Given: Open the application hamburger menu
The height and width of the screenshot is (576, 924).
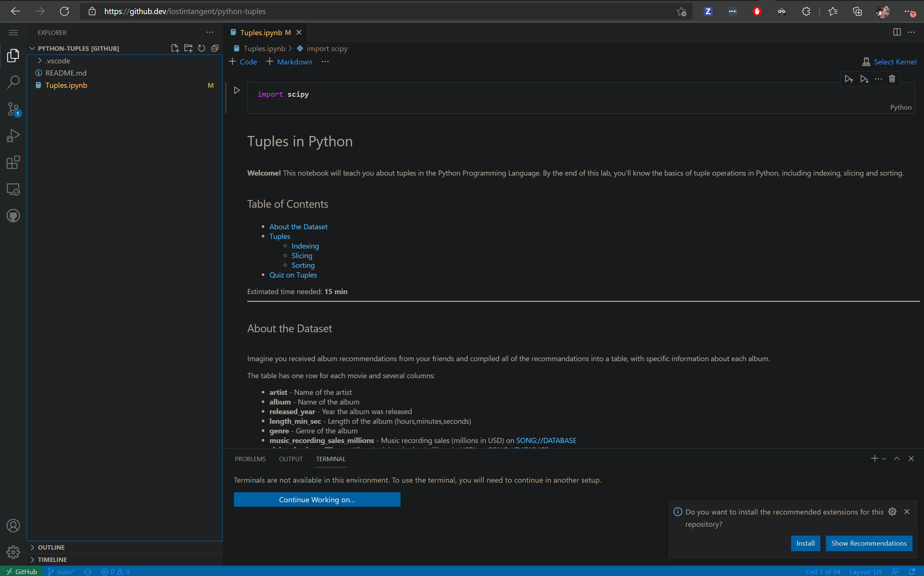Looking at the screenshot, I should pyautogui.click(x=13, y=32).
